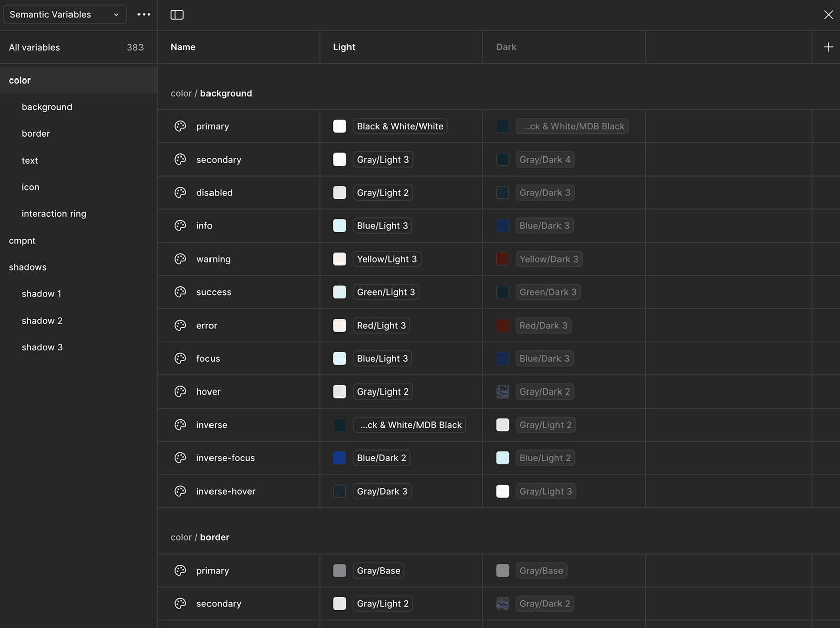Select the background group in the sidebar
Viewport: 840px width, 628px height.
tap(47, 107)
